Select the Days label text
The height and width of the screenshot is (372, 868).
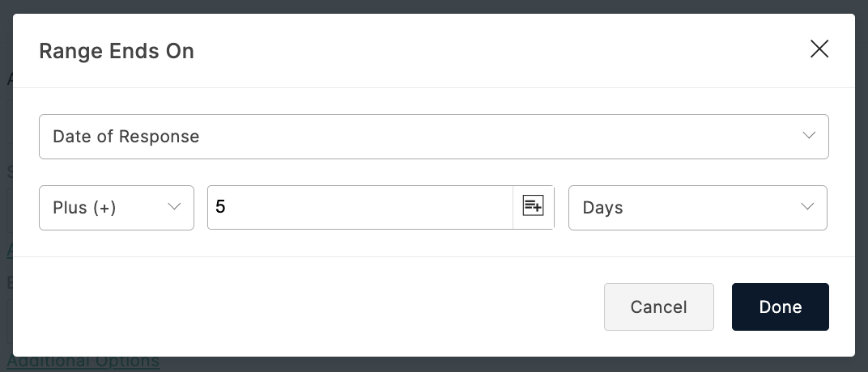coord(603,207)
